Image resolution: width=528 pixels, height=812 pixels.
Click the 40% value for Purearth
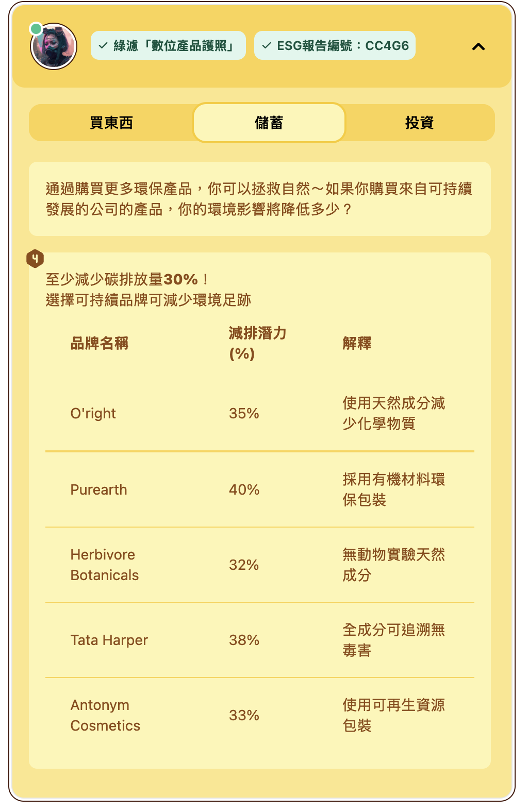click(244, 489)
